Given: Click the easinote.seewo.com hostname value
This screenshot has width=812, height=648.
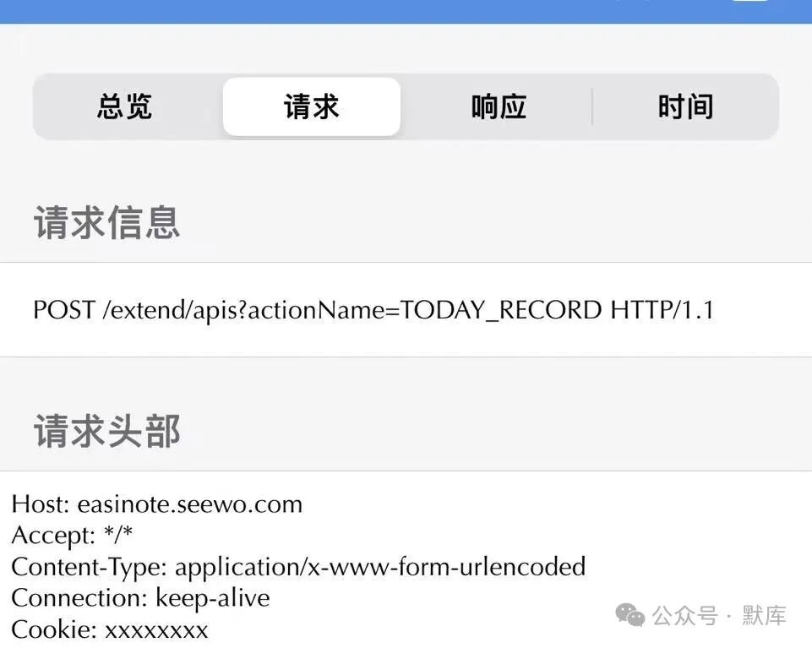Looking at the screenshot, I should 190,504.
